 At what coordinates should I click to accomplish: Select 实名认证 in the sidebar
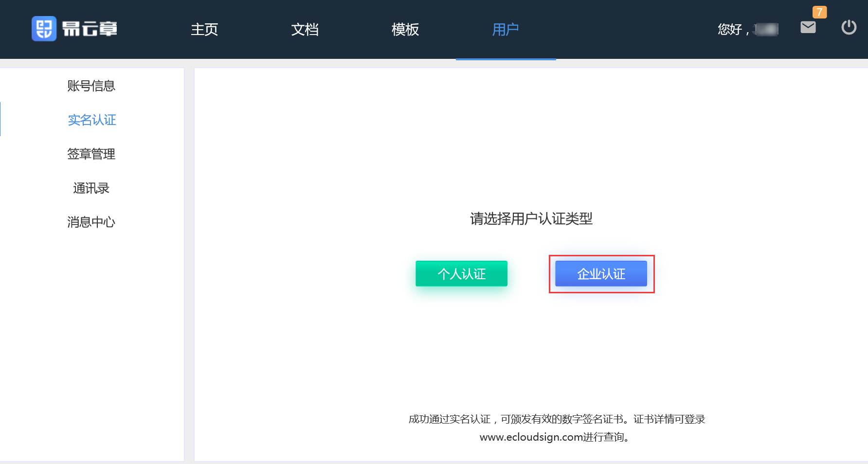pos(91,120)
